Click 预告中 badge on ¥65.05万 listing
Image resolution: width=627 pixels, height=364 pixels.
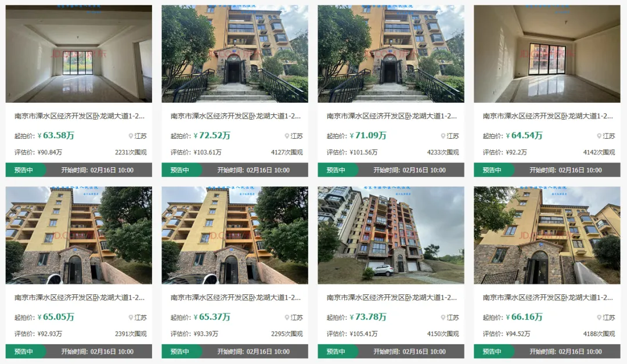(24, 352)
